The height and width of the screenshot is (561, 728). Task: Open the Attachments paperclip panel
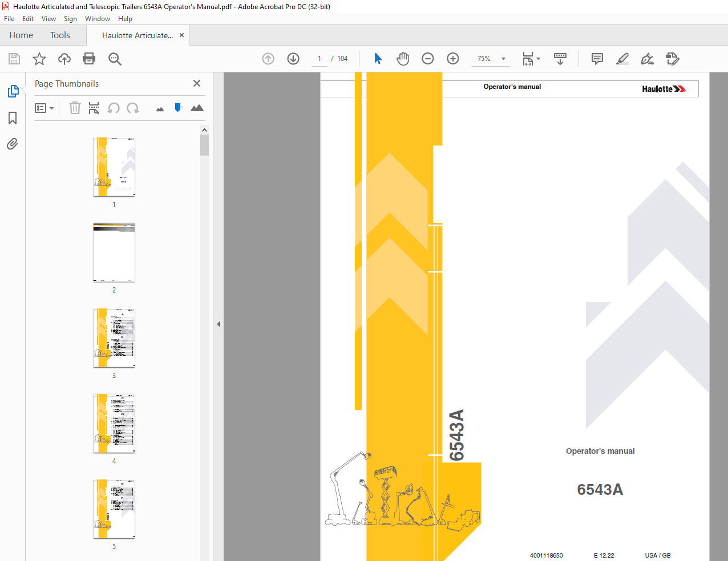click(13, 144)
